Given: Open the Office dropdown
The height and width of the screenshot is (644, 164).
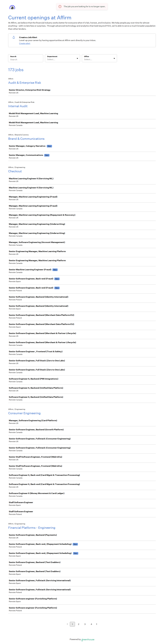Looking at the screenshot, I should tap(99, 58).
